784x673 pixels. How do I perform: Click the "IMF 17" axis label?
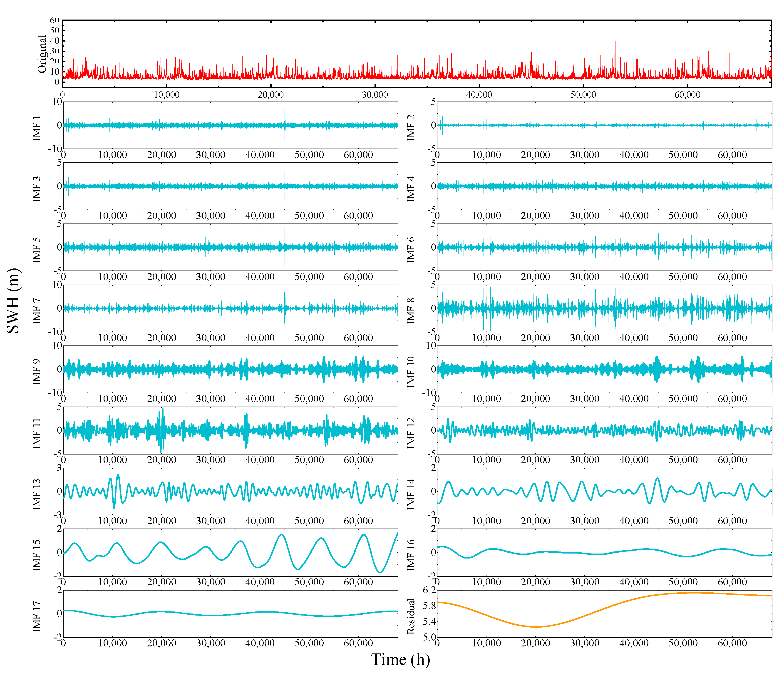tap(37, 617)
